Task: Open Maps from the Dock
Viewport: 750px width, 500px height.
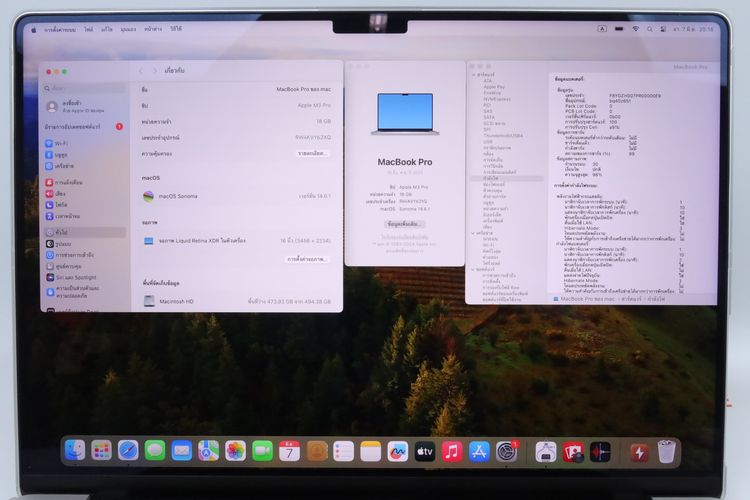Action: [x=209, y=451]
